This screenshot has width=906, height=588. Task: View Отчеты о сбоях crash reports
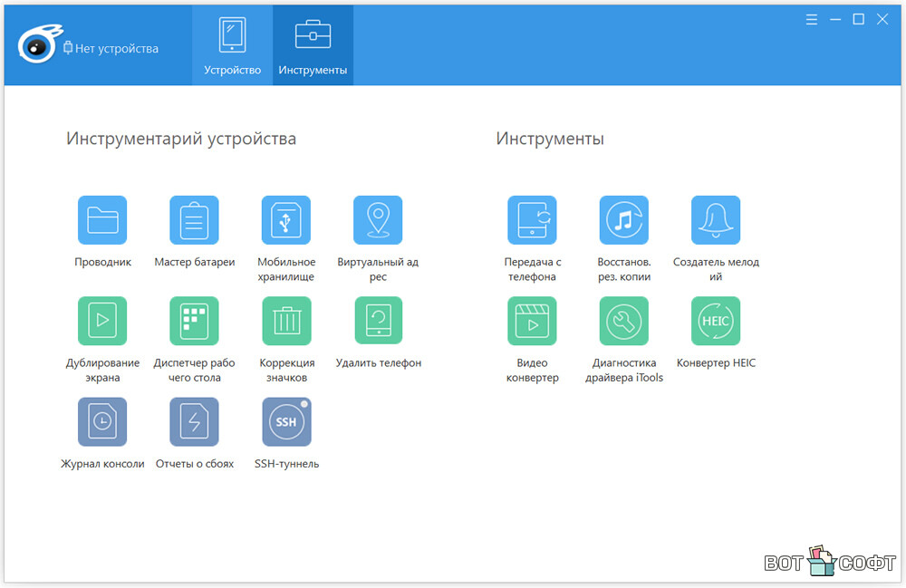coord(194,422)
